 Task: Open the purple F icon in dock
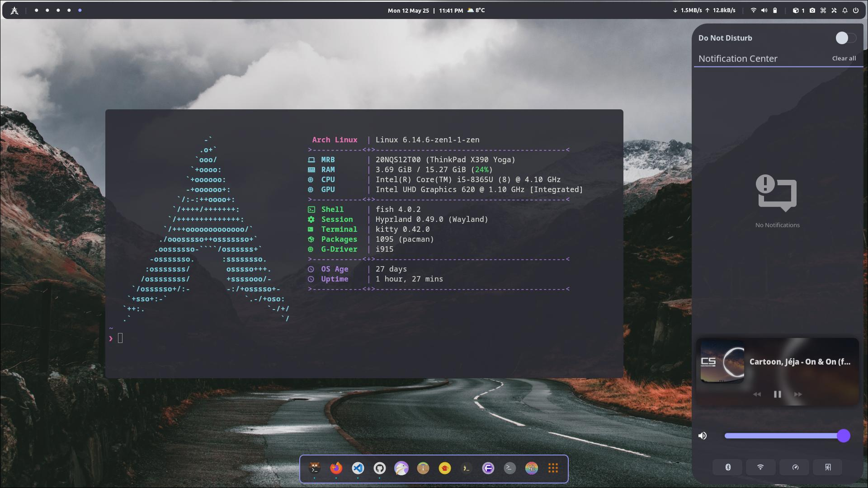click(x=488, y=468)
